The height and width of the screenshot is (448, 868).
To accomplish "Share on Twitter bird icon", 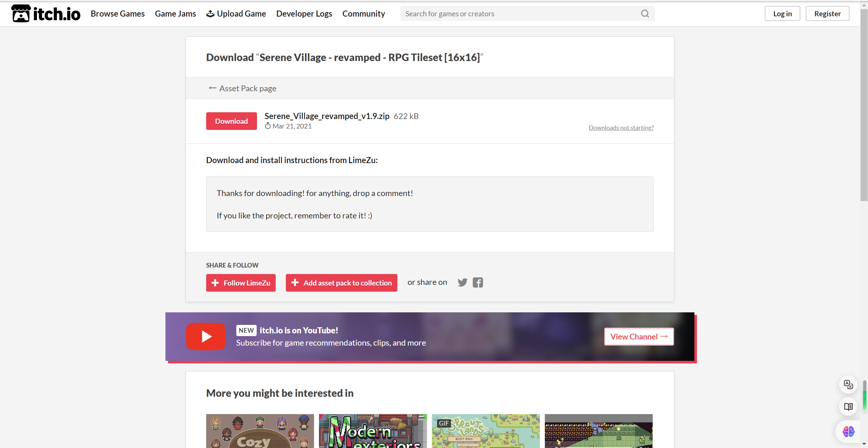I will (x=462, y=282).
